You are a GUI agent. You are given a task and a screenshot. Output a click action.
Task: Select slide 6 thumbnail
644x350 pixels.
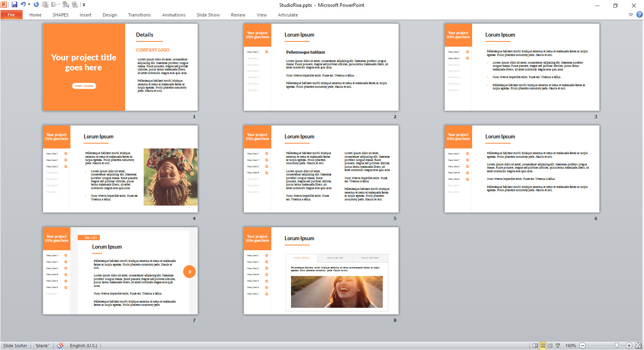pos(522,169)
